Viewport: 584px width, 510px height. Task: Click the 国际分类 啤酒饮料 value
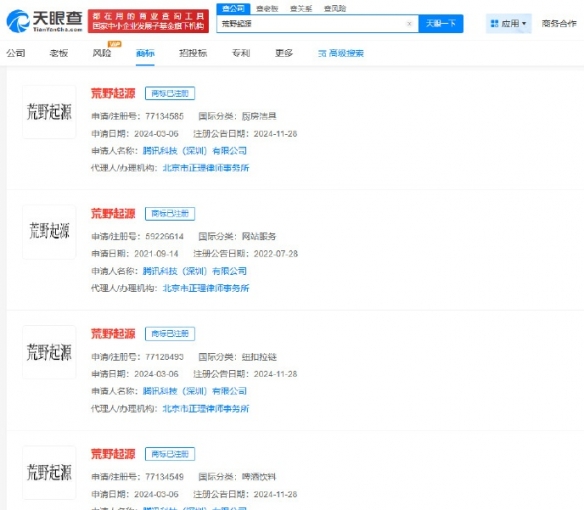tap(259, 476)
